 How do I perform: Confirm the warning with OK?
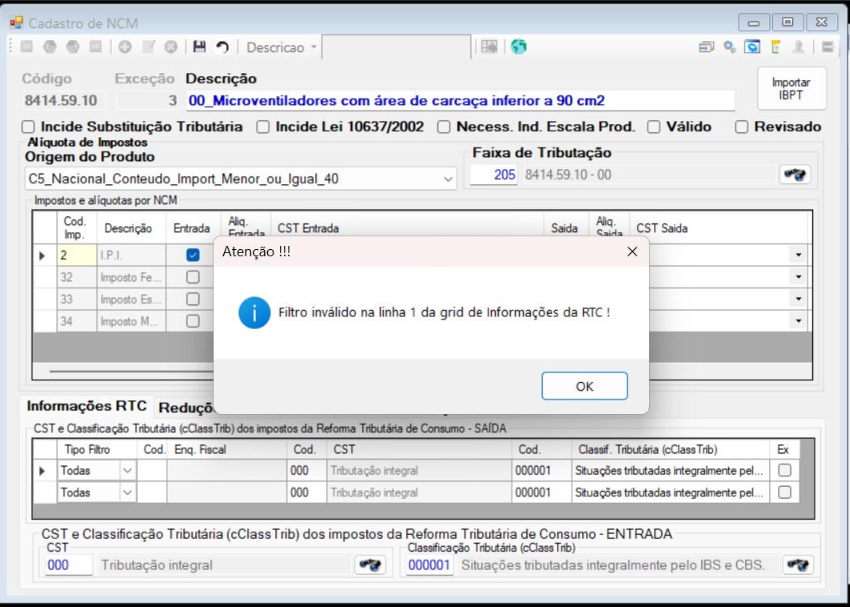584,386
